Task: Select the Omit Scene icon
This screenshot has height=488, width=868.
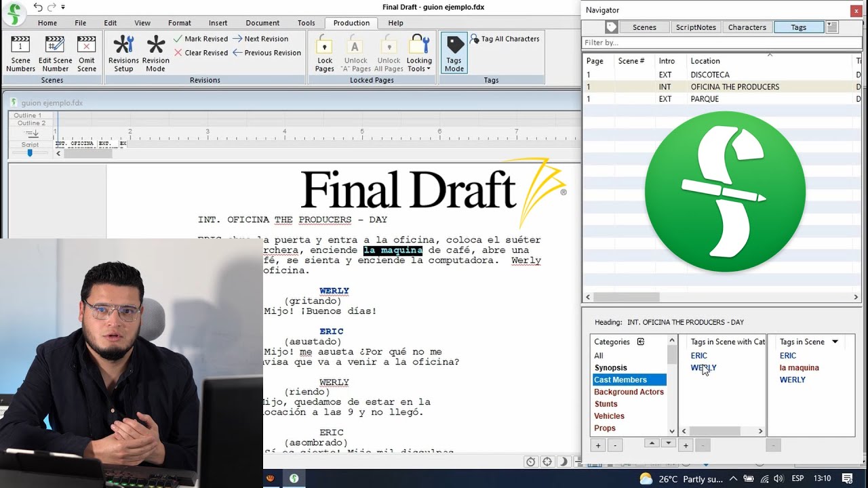Action: 87,54
